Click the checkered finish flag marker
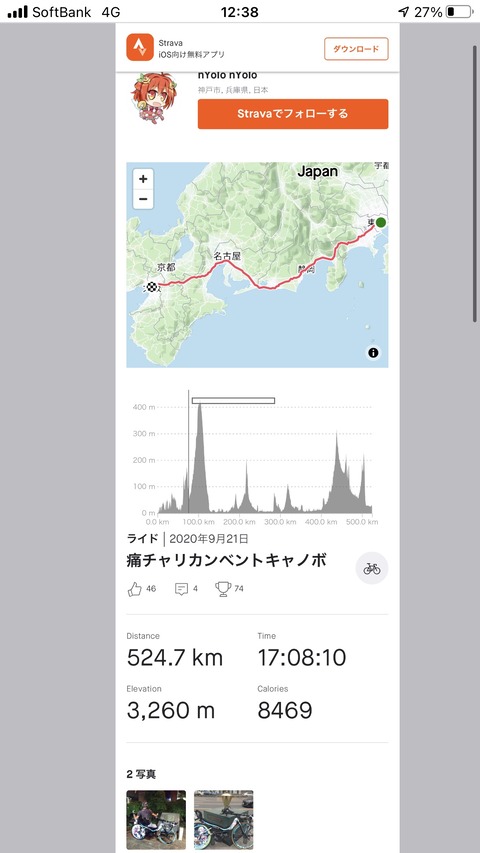480x853 pixels. point(152,287)
